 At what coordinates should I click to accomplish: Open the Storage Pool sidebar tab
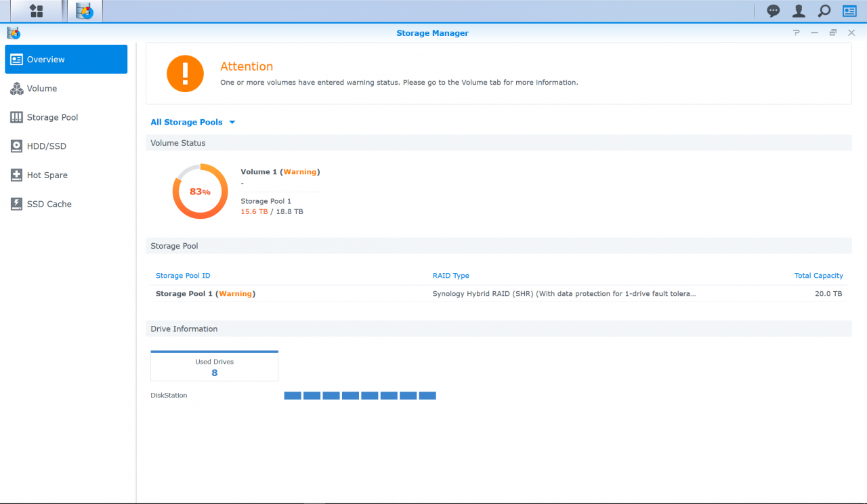pyautogui.click(x=66, y=117)
